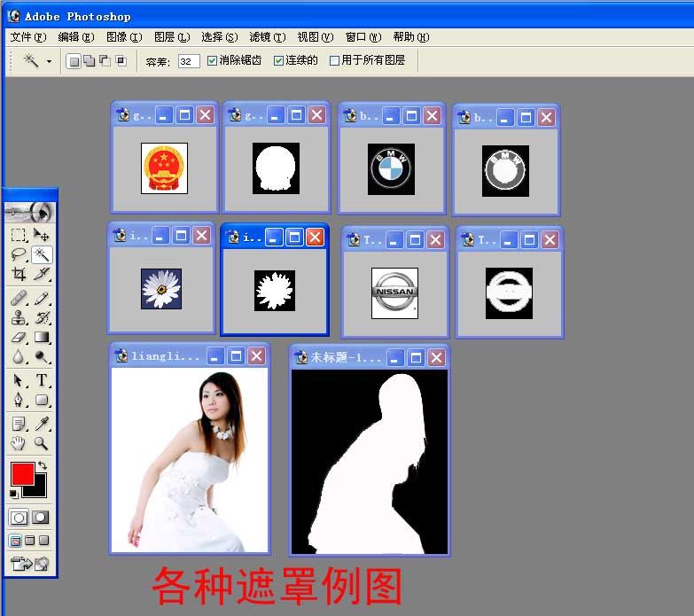
Task: Open the 选择(S) menu
Action: click(x=220, y=37)
